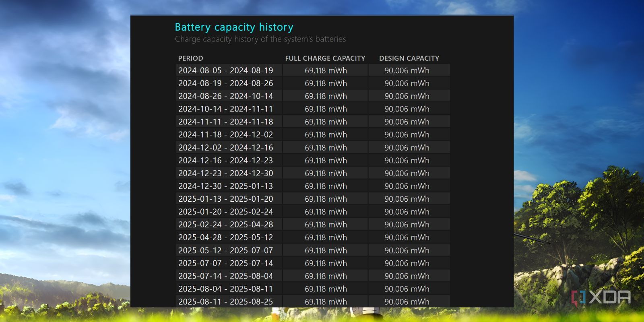The image size is (644, 322).
Task: Select period 2024-11-18 - 2024-12-02
Action: (226, 135)
